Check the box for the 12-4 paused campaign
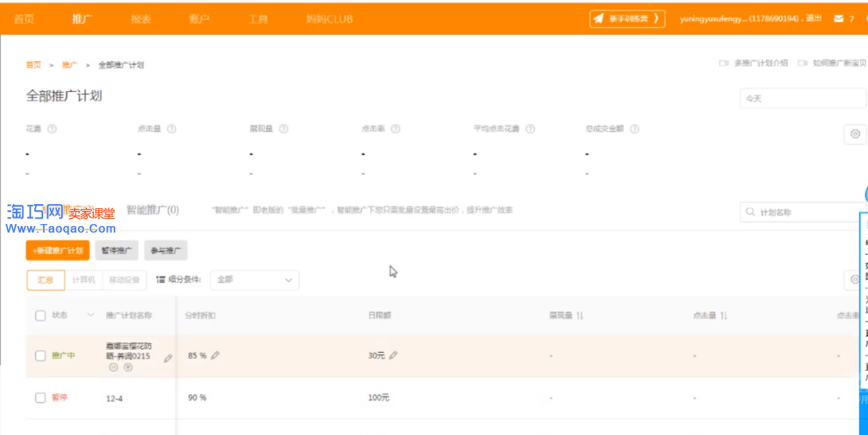This screenshot has width=868, height=435. (40, 397)
